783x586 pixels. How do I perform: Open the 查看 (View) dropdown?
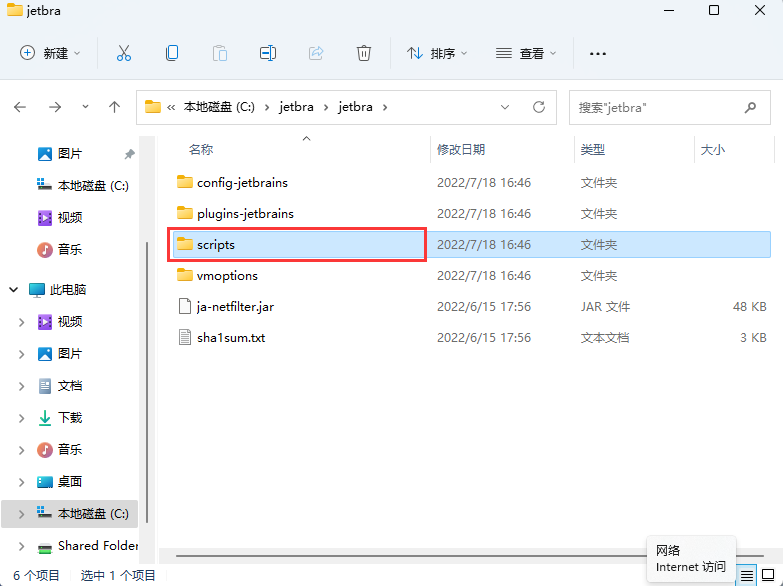[x=525, y=53]
